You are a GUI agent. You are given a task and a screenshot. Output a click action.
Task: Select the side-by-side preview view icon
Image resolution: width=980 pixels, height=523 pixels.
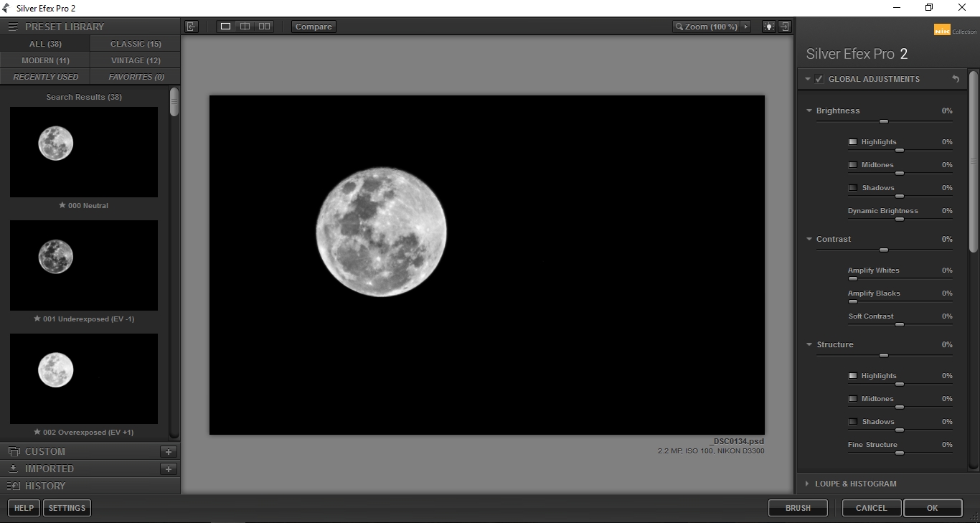264,26
